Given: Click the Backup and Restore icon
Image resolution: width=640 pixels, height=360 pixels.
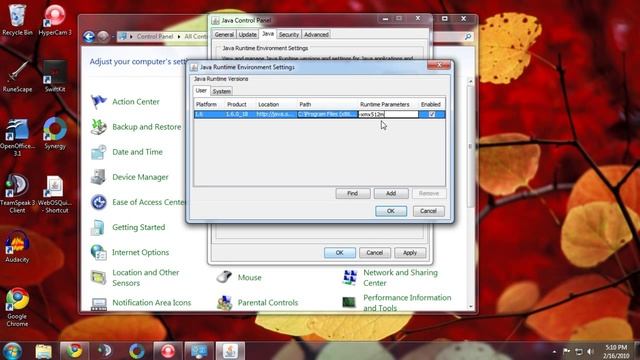Looking at the screenshot, I should point(98,127).
